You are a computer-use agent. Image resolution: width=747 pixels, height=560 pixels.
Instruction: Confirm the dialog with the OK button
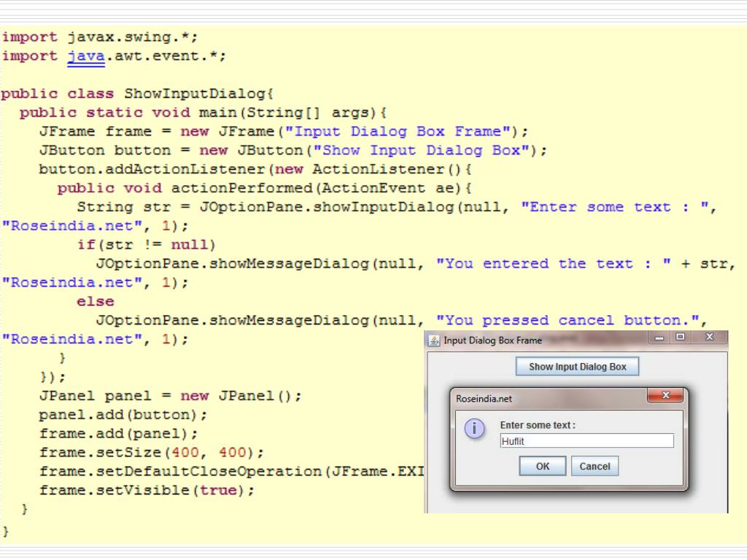[x=543, y=466]
